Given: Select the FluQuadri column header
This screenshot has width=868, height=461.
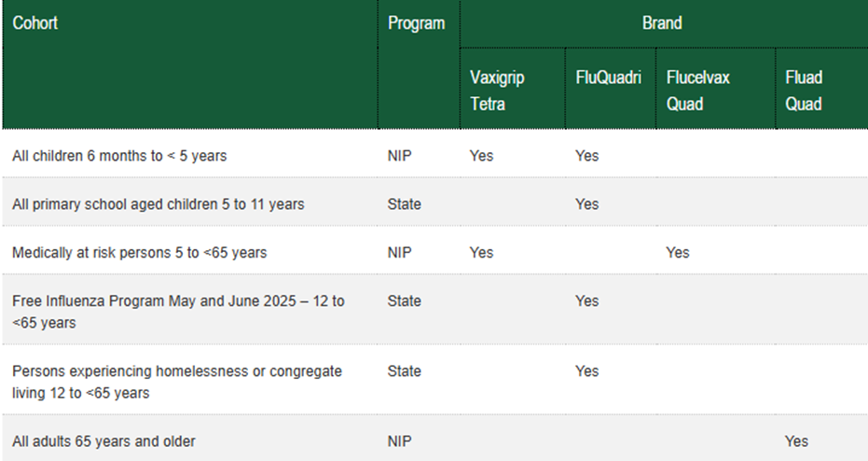Looking at the screenshot, I should click(x=609, y=77).
